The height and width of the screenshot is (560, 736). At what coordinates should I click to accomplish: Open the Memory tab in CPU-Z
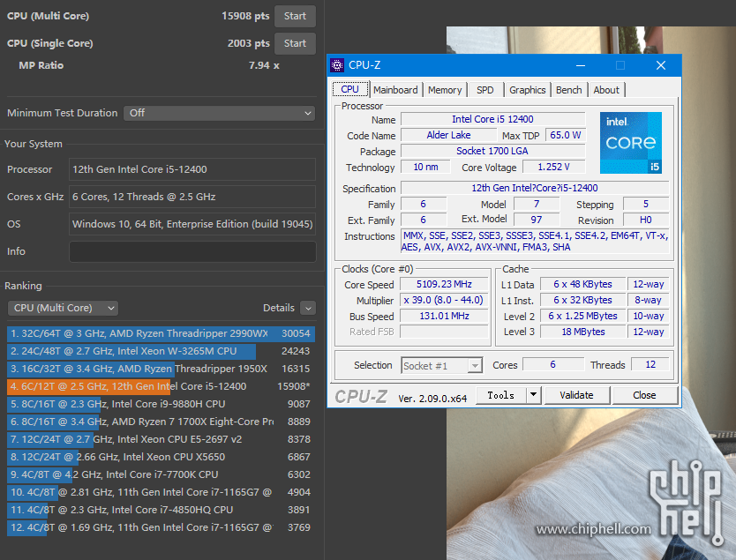(x=445, y=90)
